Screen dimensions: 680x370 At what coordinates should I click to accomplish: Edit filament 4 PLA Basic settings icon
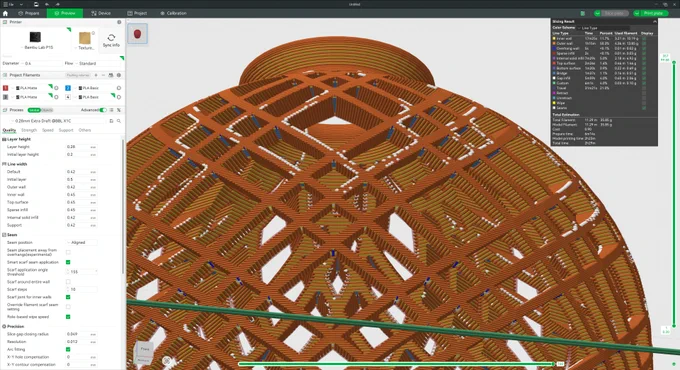119,97
